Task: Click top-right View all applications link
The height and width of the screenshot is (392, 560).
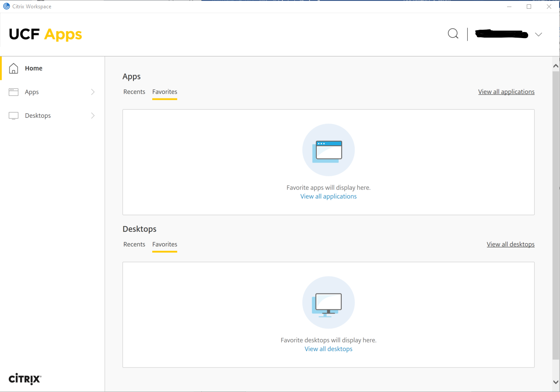Action: click(506, 92)
